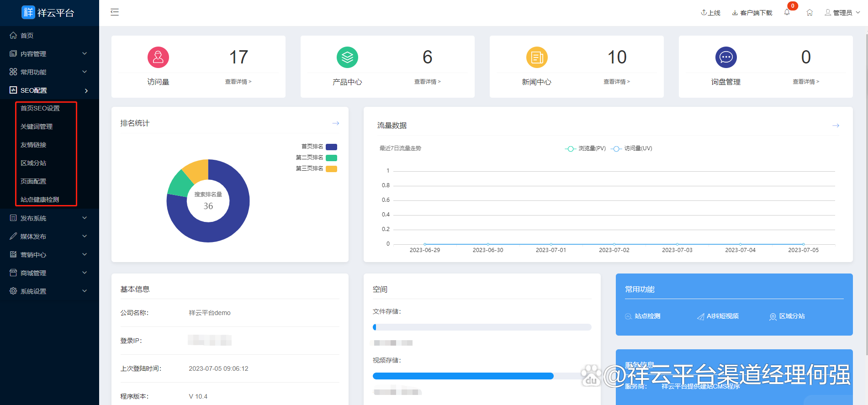
Task: Open the 管理员 account dropdown
Action: (x=842, y=12)
